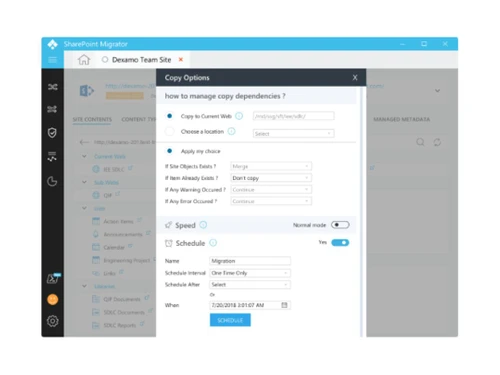Show info icon next to Speed
The image size is (500, 375).
[x=203, y=225]
